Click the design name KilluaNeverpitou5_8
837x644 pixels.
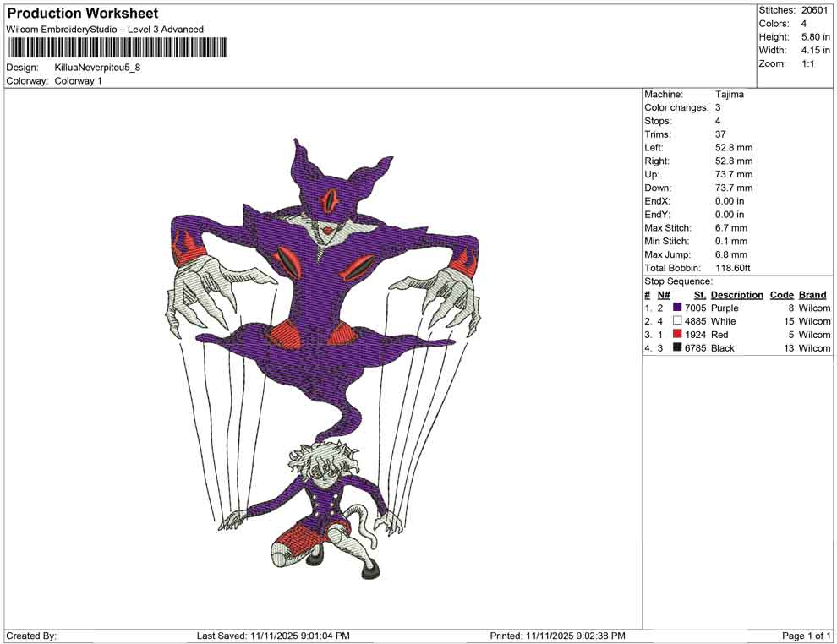pos(97,67)
